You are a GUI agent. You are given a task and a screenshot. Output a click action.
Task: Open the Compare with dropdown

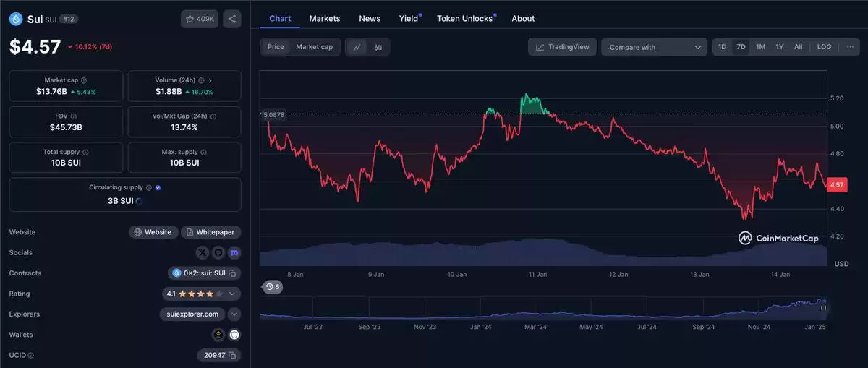pyautogui.click(x=654, y=47)
